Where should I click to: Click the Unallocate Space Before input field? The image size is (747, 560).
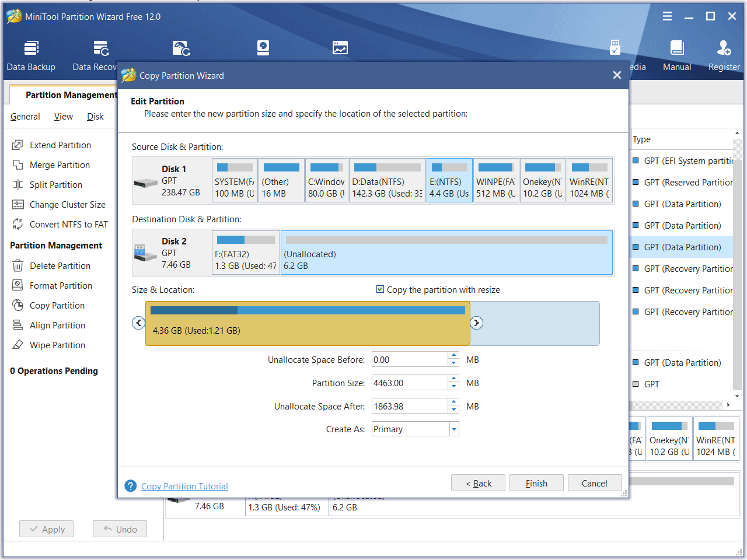[410, 359]
